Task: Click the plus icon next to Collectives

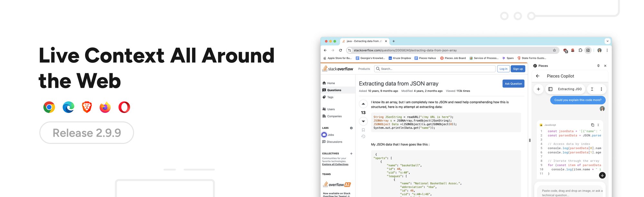Action: click(351, 154)
